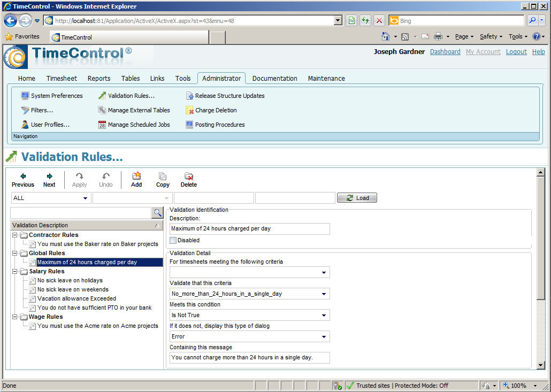
Task: Click browser Forward button
Action: (x=25, y=21)
